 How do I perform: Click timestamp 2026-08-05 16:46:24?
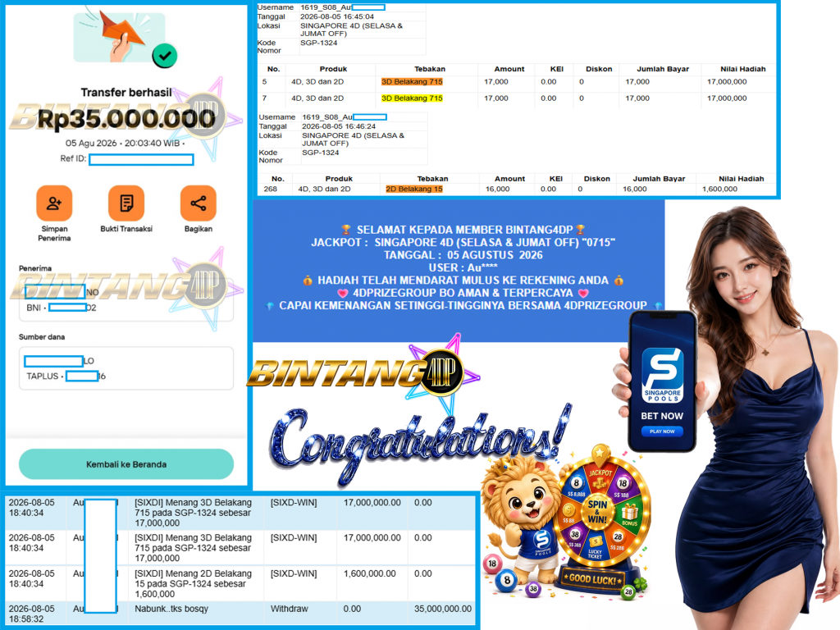pyautogui.click(x=339, y=126)
